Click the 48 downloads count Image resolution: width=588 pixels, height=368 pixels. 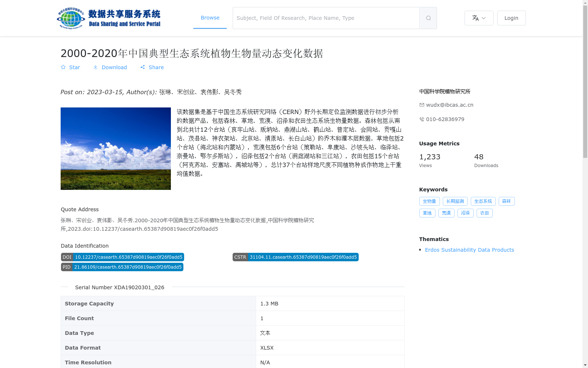(479, 157)
